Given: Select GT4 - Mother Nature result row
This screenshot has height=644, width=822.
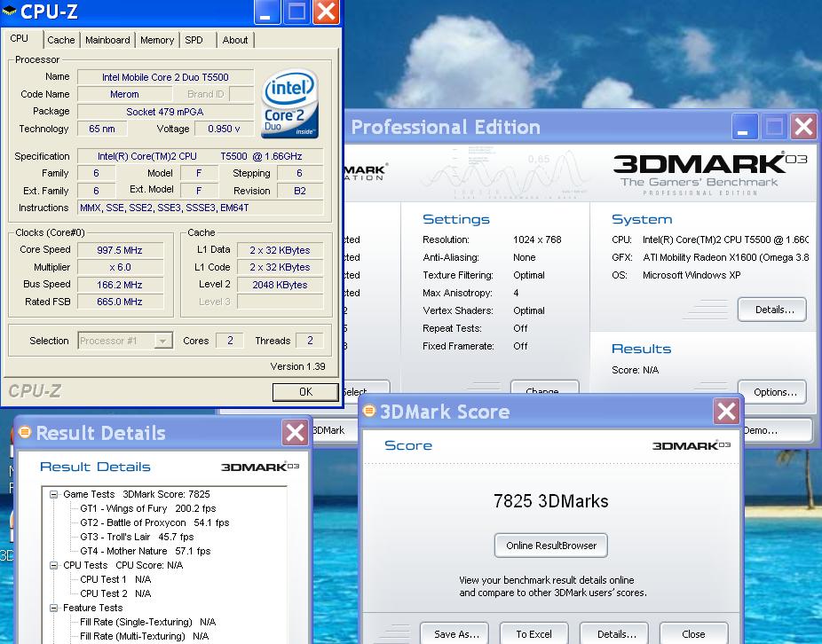Looking at the screenshot, I should (146, 551).
